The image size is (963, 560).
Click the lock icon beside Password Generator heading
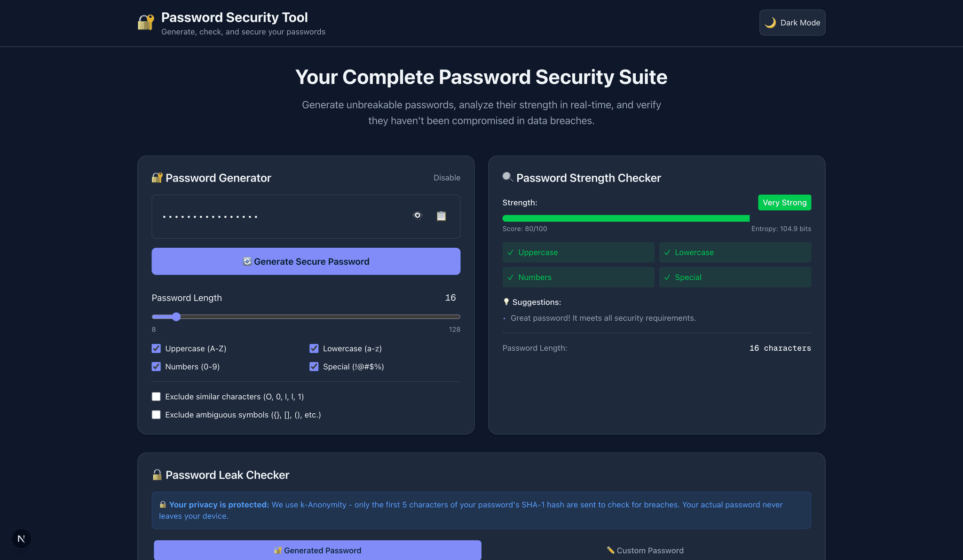tap(157, 178)
